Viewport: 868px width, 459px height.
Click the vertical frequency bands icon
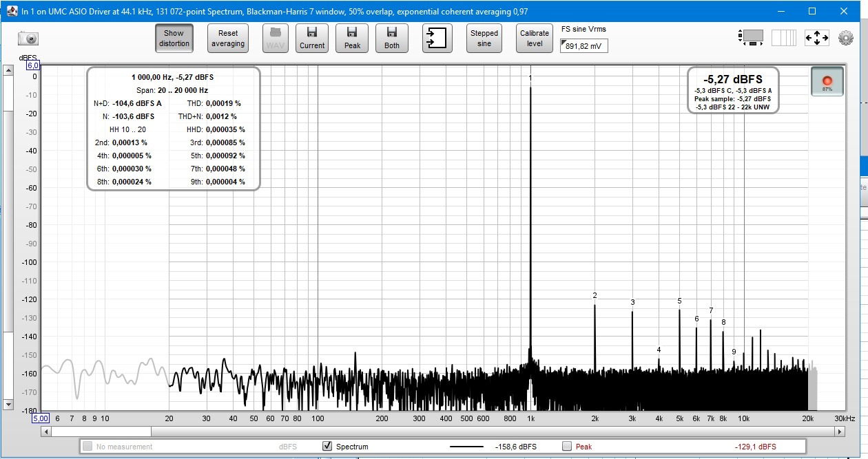784,38
